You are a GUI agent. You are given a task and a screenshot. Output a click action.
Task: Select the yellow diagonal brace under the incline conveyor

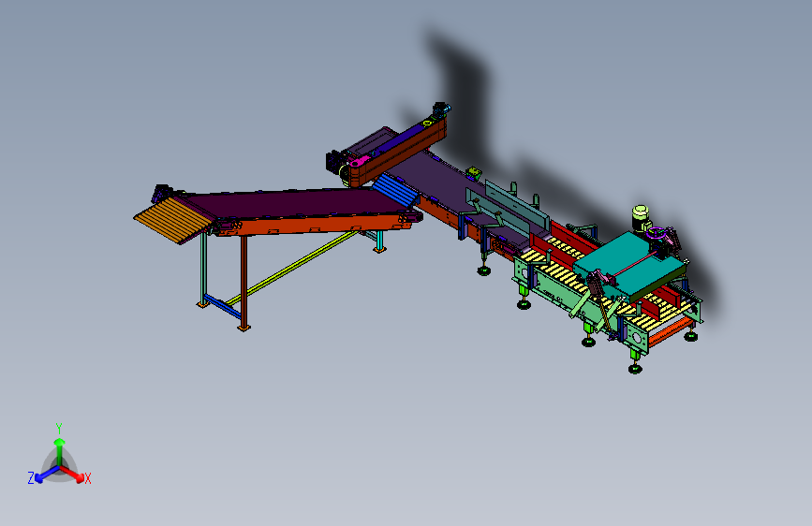click(x=292, y=268)
